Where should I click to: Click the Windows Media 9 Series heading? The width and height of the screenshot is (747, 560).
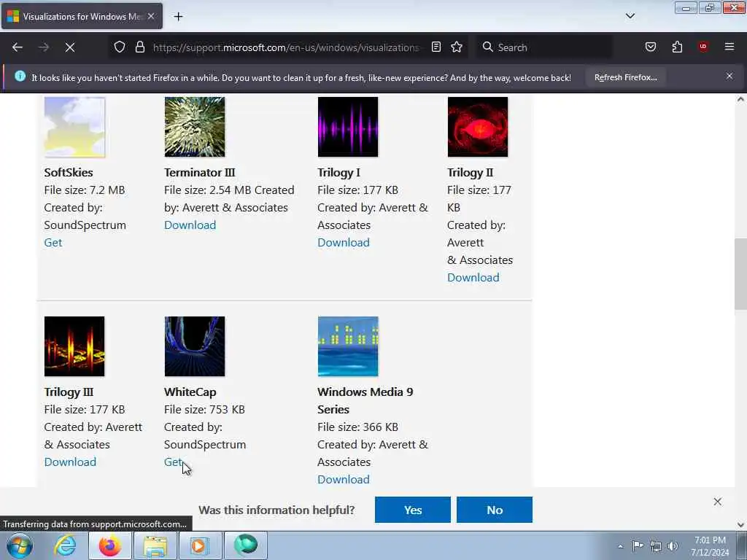click(365, 400)
